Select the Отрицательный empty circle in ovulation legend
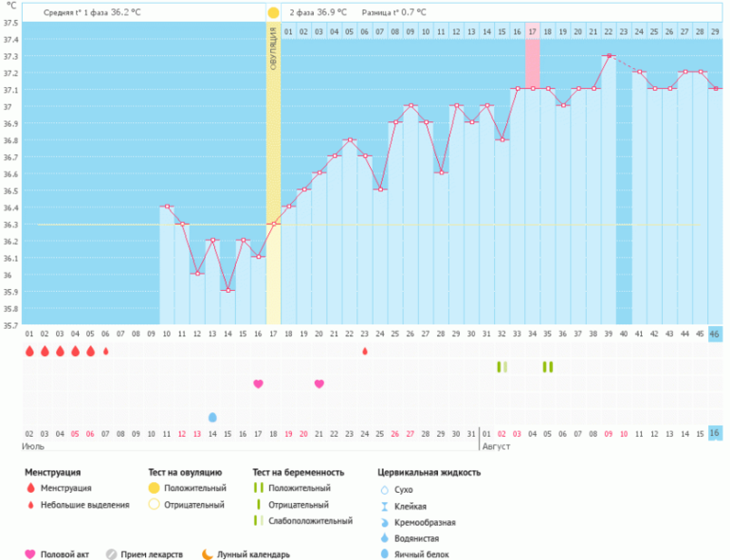This screenshot has width=730, height=560. pyautogui.click(x=153, y=504)
